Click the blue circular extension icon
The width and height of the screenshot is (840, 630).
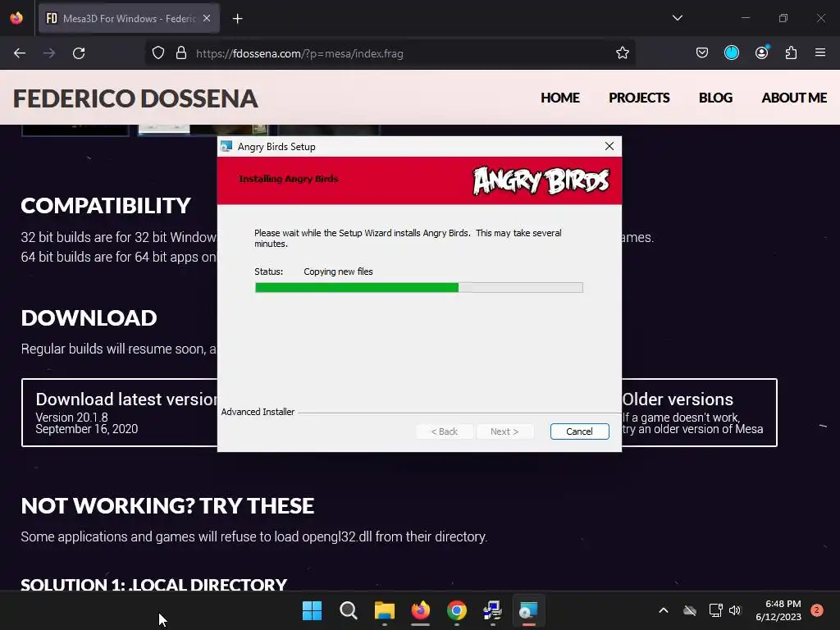click(x=731, y=52)
